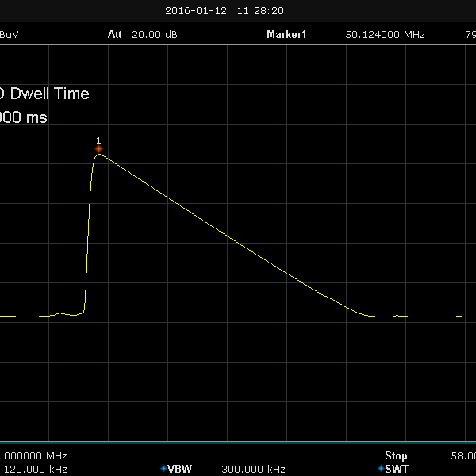Click the 58.00 stop frequency value

(x=463, y=455)
